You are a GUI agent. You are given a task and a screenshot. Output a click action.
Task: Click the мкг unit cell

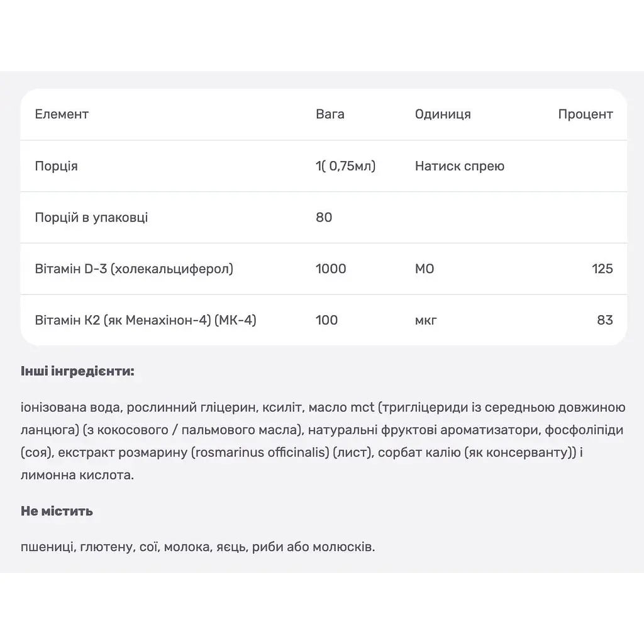426,320
